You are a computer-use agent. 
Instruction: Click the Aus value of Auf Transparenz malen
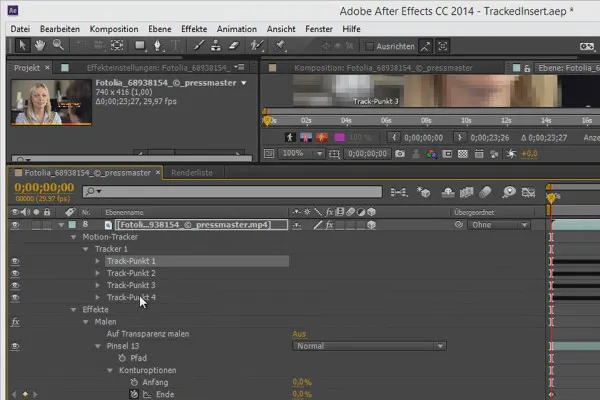pos(299,334)
